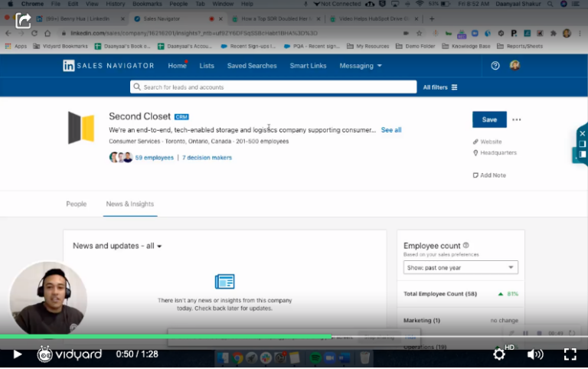This screenshot has height=369, width=588.
Task: Open the Chrome home button
Action: pos(47,33)
